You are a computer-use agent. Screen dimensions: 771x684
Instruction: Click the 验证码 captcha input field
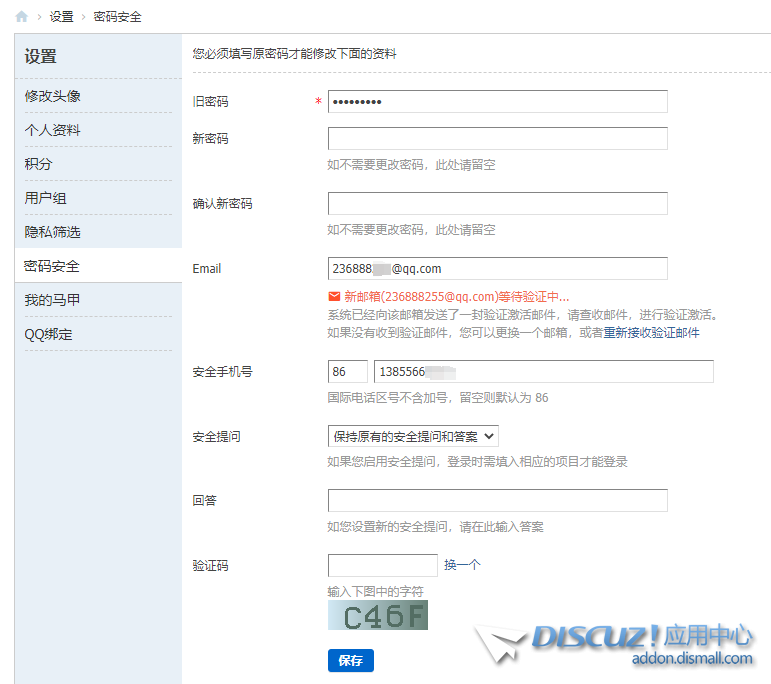click(x=382, y=565)
